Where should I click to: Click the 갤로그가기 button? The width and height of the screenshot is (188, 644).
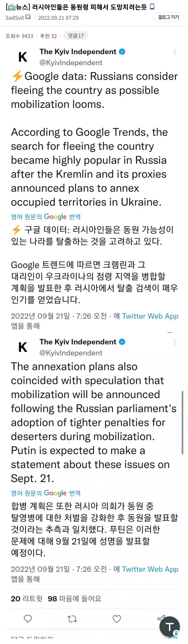(168, 17)
